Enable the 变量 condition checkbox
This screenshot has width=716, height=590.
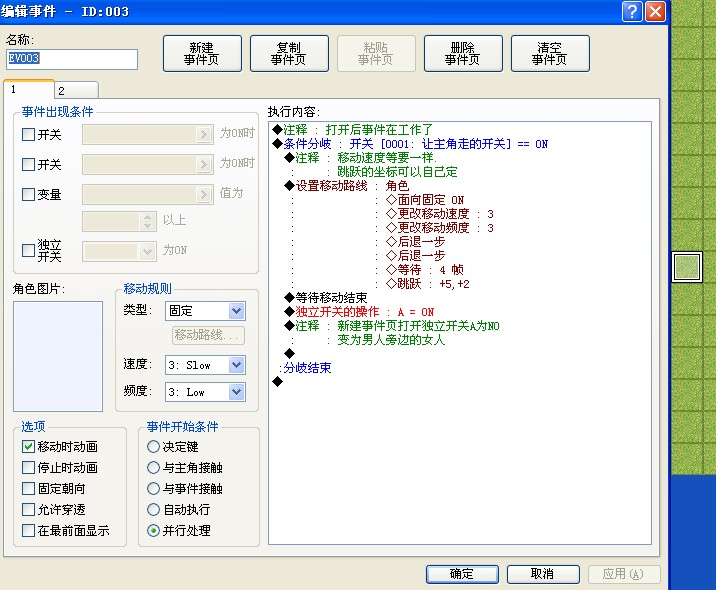point(28,195)
